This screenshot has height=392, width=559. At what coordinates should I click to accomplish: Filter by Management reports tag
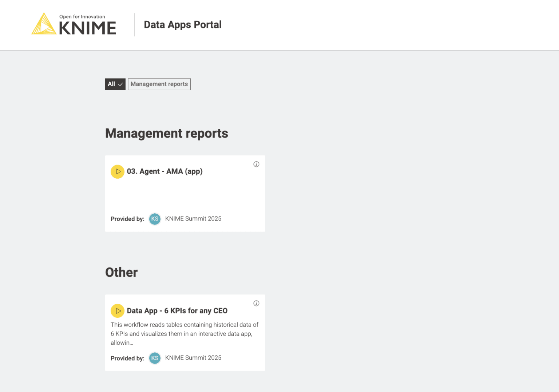[159, 84]
